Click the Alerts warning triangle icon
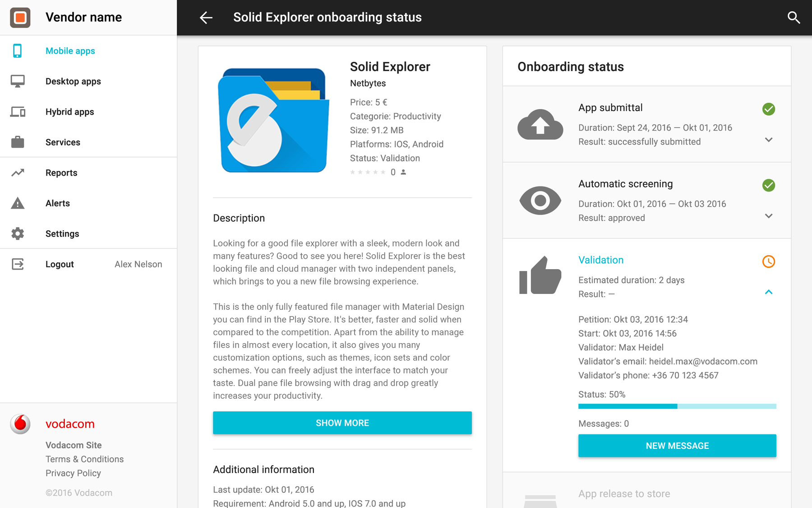This screenshot has width=812, height=508. tap(18, 203)
